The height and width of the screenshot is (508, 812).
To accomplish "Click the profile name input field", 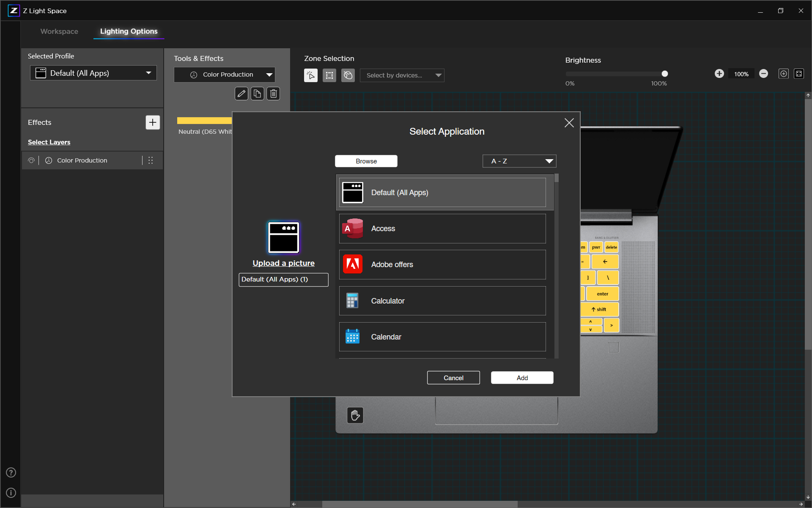I will (x=283, y=279).
